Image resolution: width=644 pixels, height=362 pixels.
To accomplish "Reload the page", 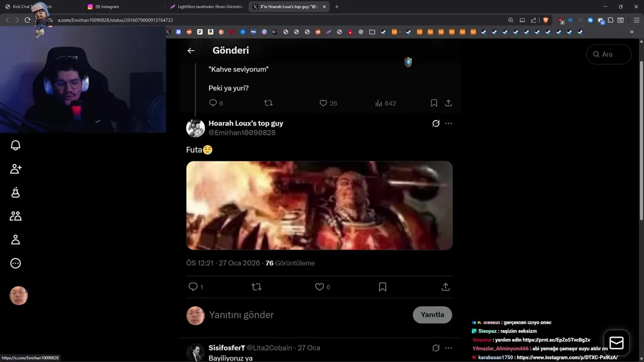I will point(27,20).
